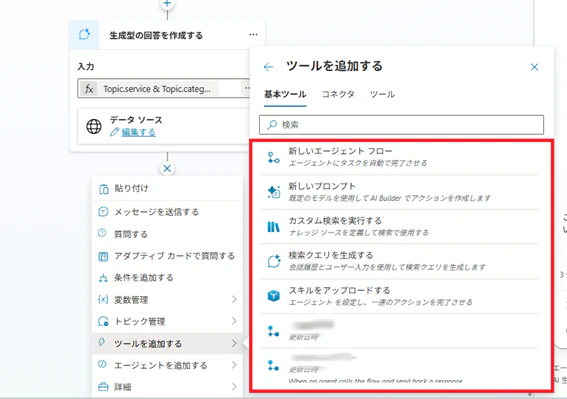Click the upload skill cube icon
567x399 pixels.
pyautogui.click(x=274, y=296)
